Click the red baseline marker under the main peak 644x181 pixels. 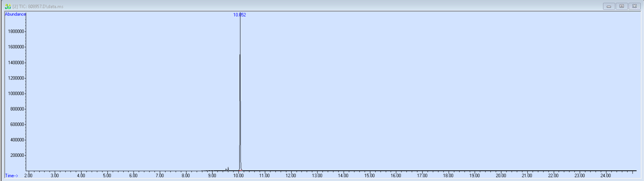(x=239, y=170)
